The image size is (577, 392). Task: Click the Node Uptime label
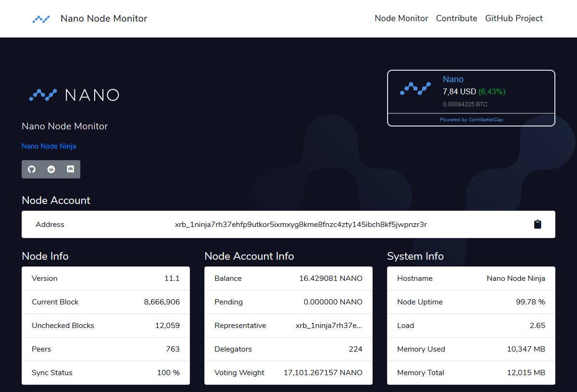[x=420, y=302]
